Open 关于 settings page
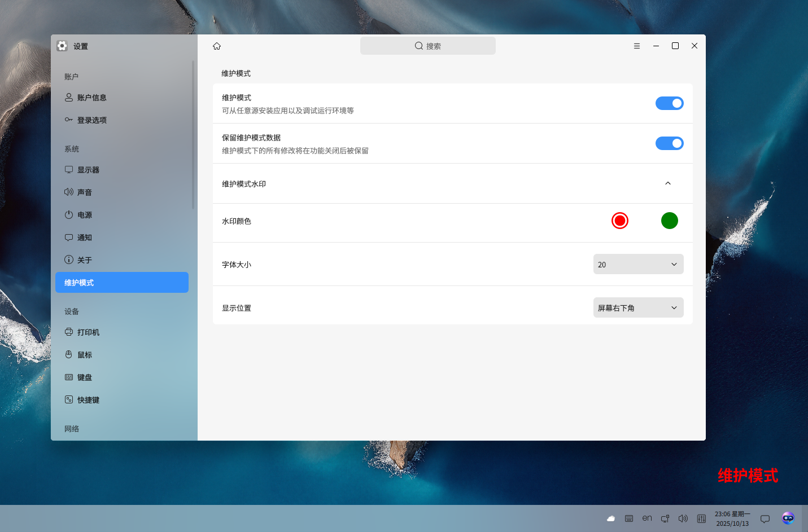 pyautogui.click(x=122, y=260)
